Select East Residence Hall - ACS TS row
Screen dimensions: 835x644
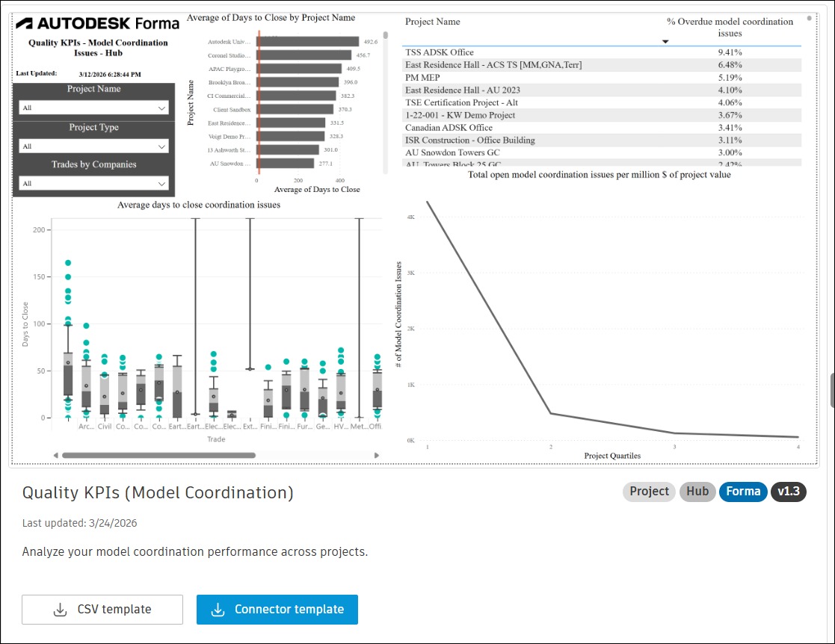[x=602, y=65]
